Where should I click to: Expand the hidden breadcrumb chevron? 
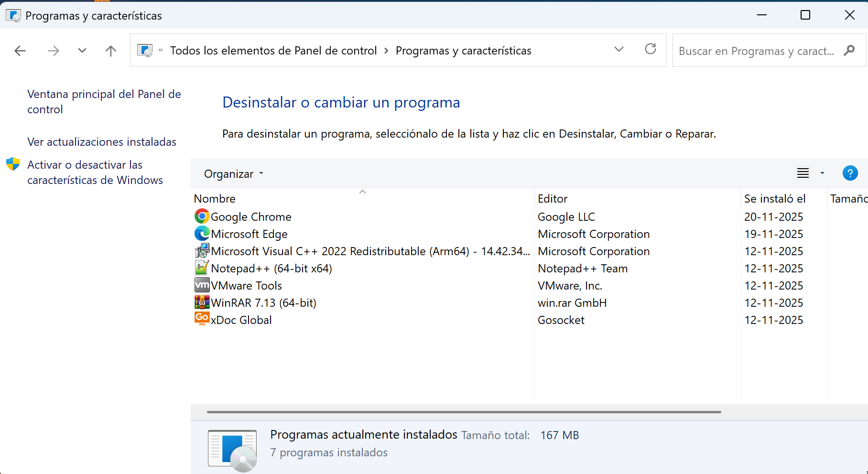click(161, 50)
